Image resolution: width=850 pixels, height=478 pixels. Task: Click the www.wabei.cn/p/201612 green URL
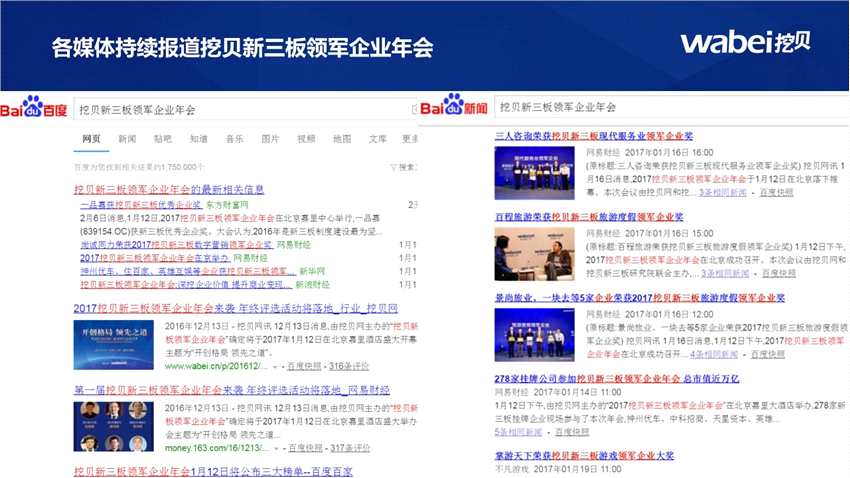216,366
